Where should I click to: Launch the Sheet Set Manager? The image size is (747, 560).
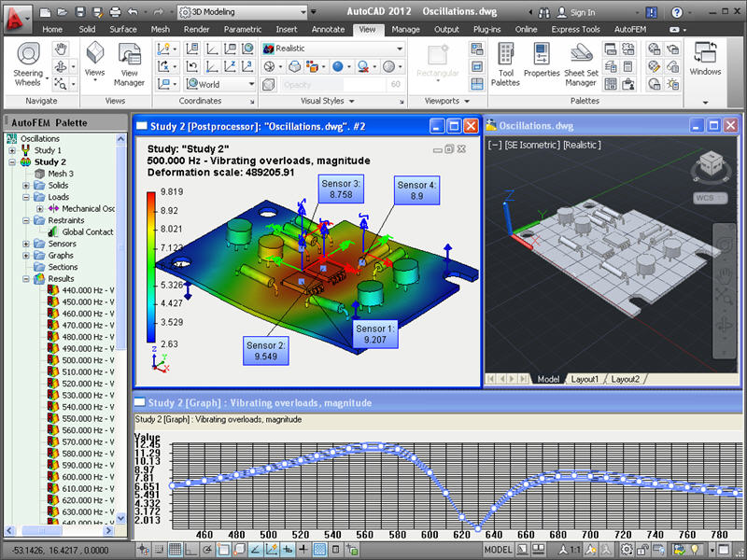coord(581,64)
